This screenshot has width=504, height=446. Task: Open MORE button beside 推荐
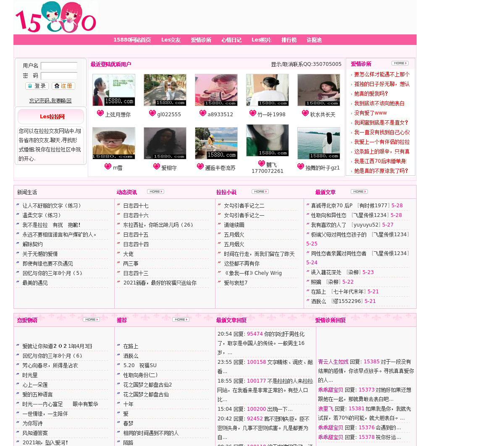point(181,320)
